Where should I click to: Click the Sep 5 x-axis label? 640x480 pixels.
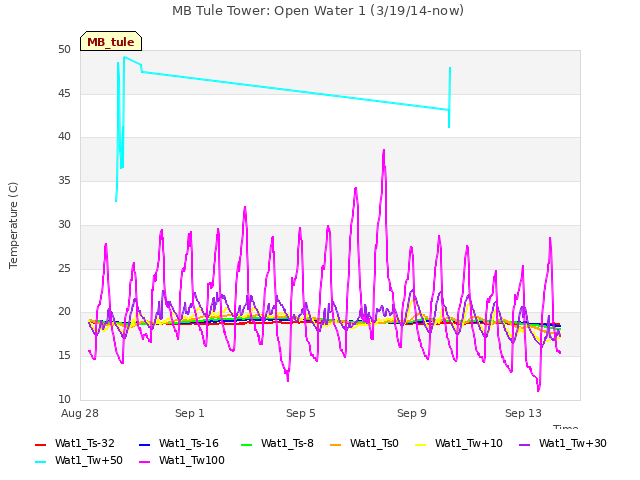[x=301, y=413]
